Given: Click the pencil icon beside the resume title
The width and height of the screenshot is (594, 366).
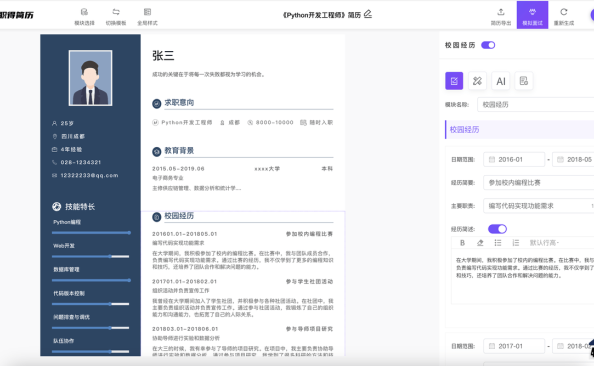Looking at the screenshot, I should click(368, 14).
